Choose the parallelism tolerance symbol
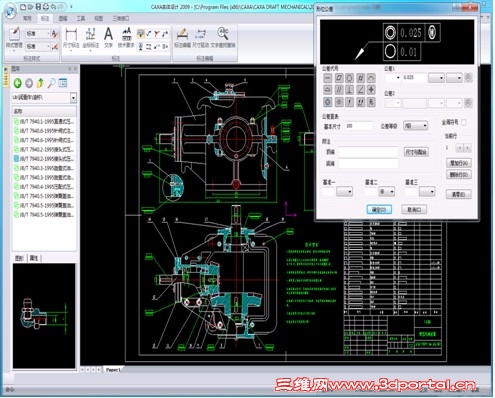 pos(339,90)
